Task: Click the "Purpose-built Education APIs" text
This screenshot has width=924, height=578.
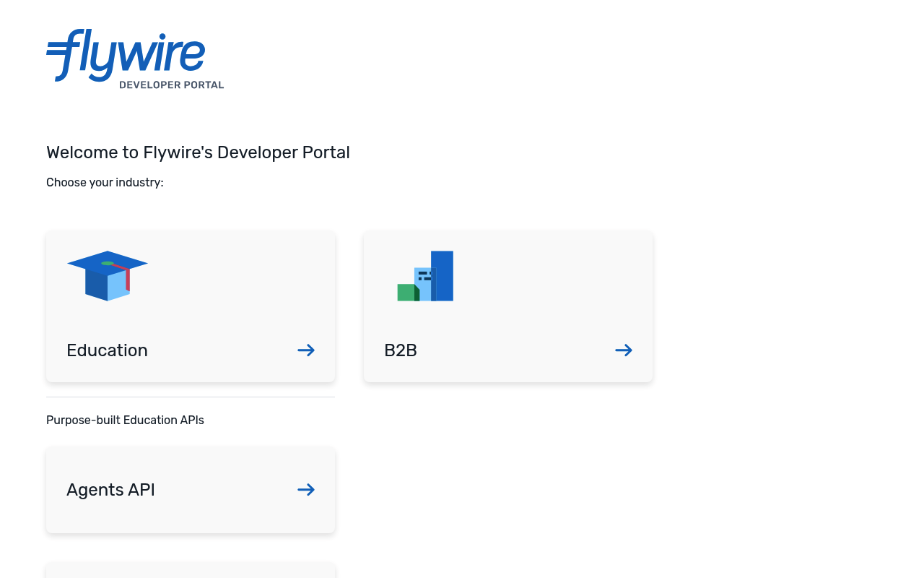Action: [x=125, y=420]
